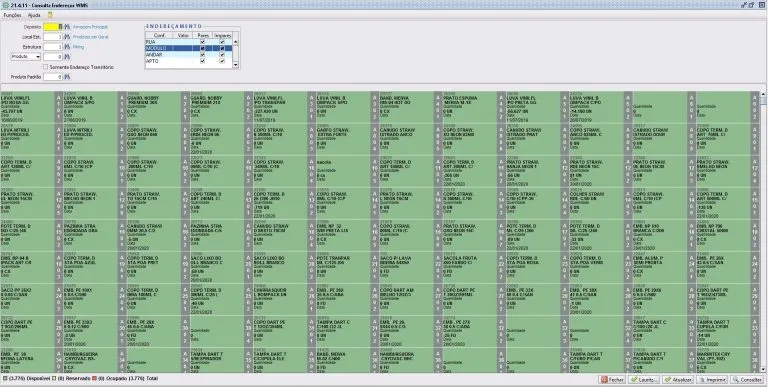
Task: Click Endereçamento list scroll down arrow
Action: coord(235,65)
